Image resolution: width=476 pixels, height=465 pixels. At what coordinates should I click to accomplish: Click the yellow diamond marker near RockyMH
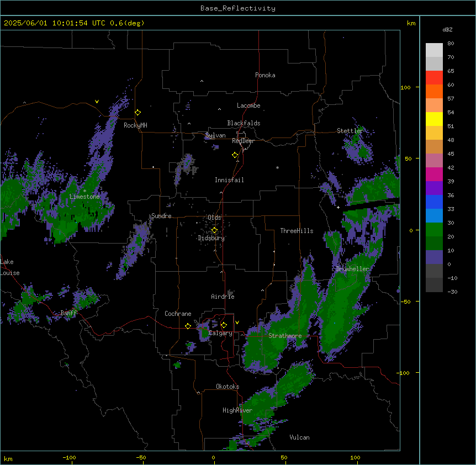click(138, 112)
